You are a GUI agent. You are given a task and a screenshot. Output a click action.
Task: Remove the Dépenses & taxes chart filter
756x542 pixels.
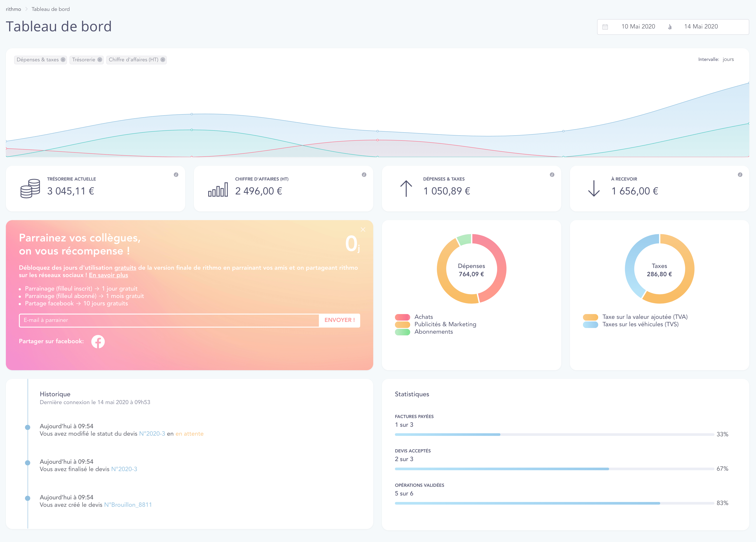click(63, 60)
